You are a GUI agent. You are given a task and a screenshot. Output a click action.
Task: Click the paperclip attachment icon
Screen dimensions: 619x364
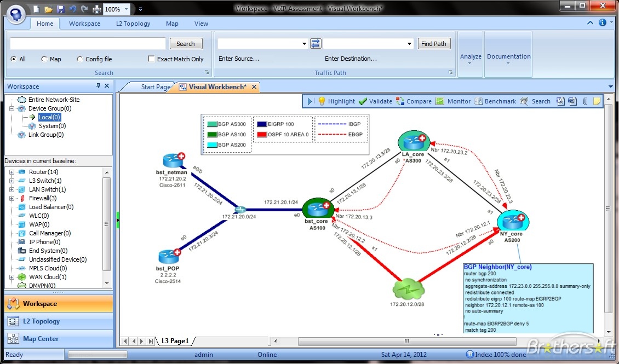coord(586,101)
